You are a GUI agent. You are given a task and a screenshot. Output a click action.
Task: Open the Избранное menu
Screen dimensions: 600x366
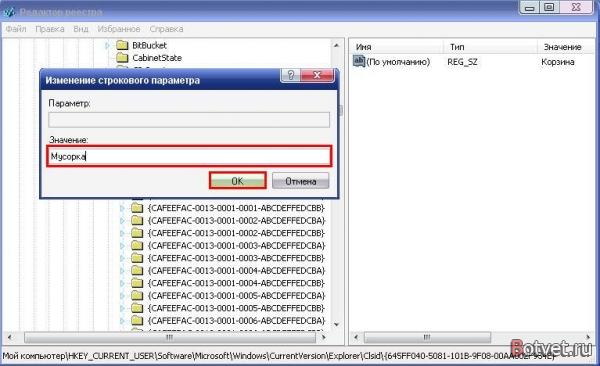click(x=119, y=29)
